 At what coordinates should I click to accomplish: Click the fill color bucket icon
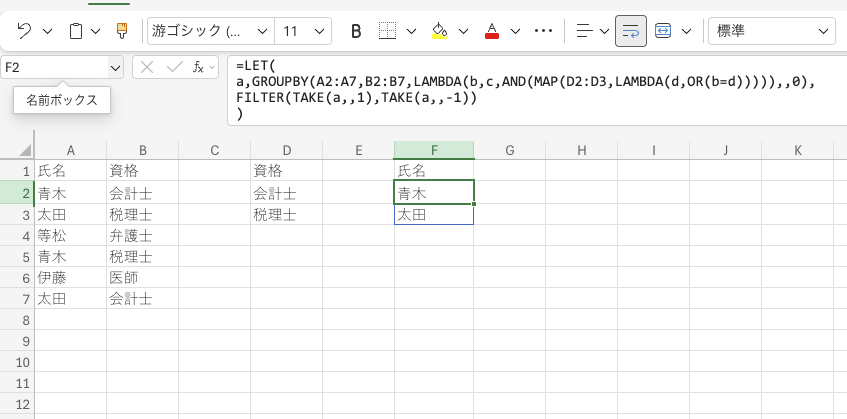pos(440,31)
